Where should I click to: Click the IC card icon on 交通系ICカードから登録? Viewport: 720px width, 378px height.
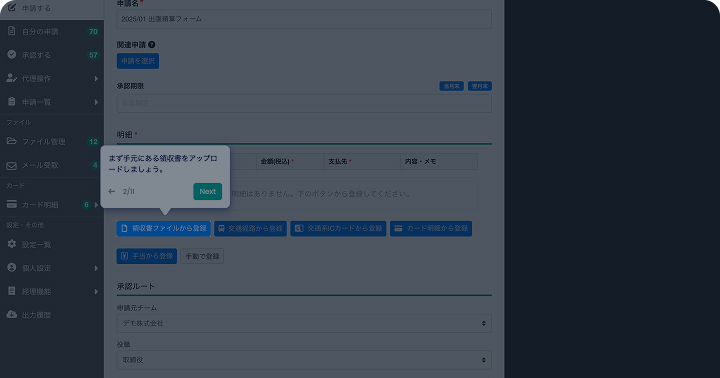[x=299, y=228]
